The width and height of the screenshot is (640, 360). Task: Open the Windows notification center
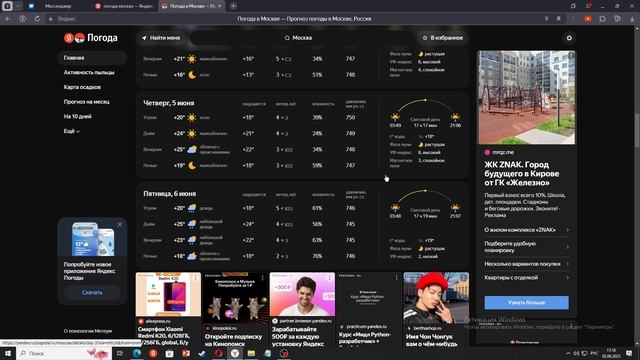[x=629, y=353]
